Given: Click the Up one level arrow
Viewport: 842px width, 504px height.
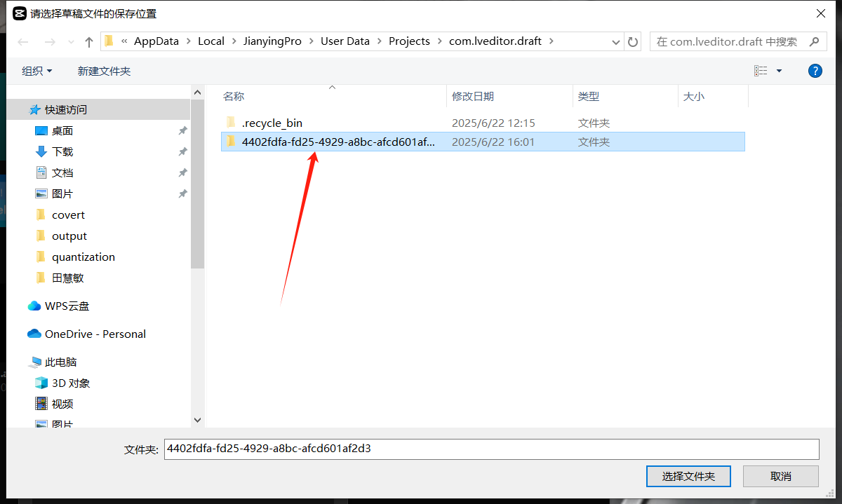Looking at the screenshot, I should 89,42.
